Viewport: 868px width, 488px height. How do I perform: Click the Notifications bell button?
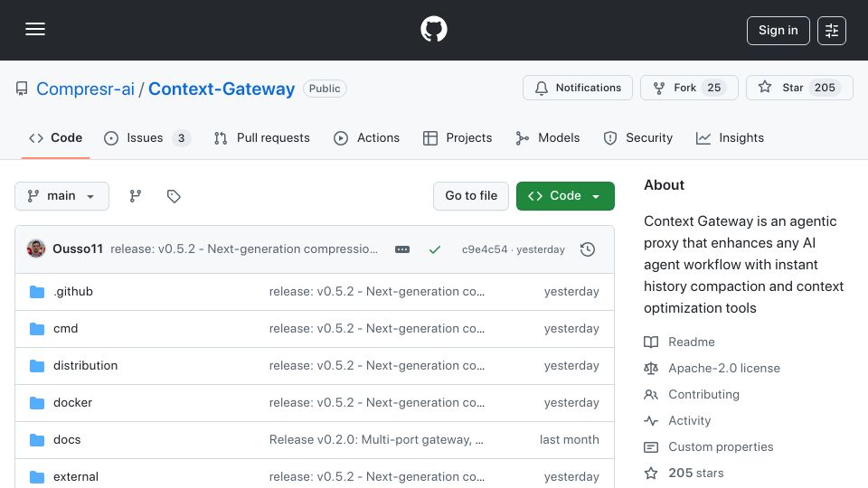(x=578, y=88)
